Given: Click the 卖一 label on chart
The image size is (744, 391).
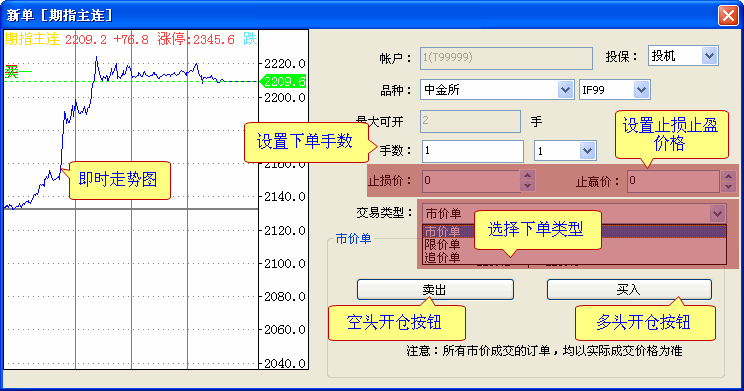Looking at the screenshot, I should (x=18, y=72).
